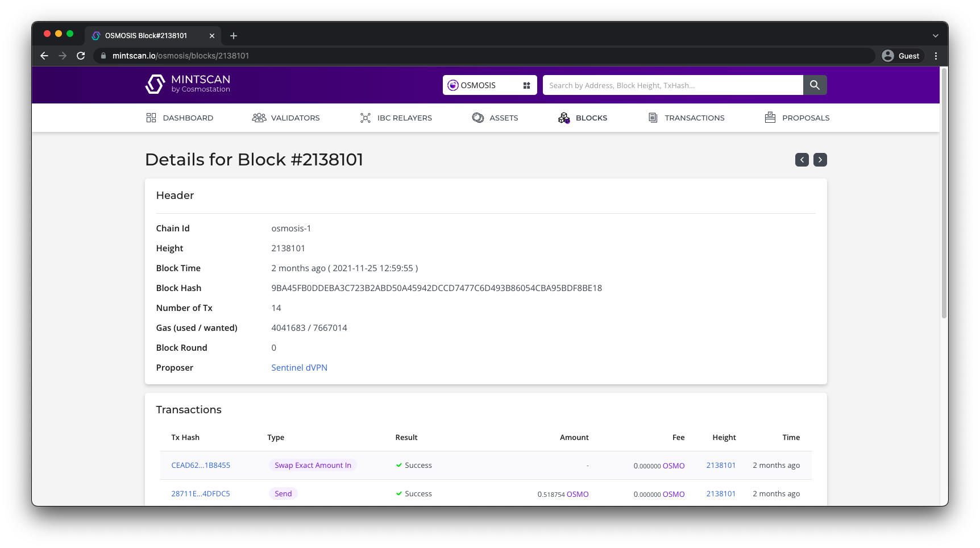
Task: Click the browser back arrow
Action: 44,56
